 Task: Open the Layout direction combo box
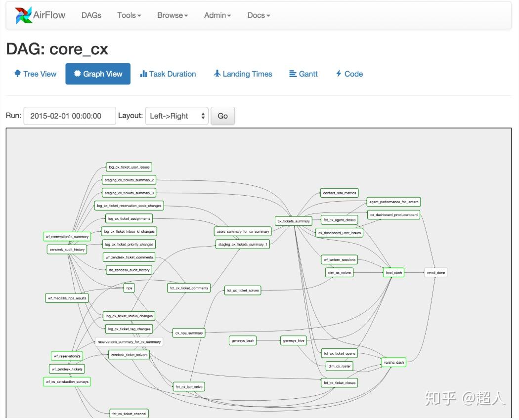[x=176, y=116]
